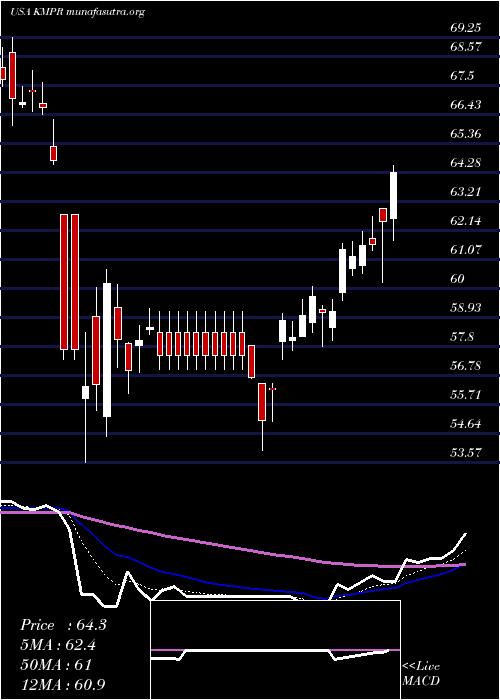Click the 54.64 price axis label

[465, 424]
